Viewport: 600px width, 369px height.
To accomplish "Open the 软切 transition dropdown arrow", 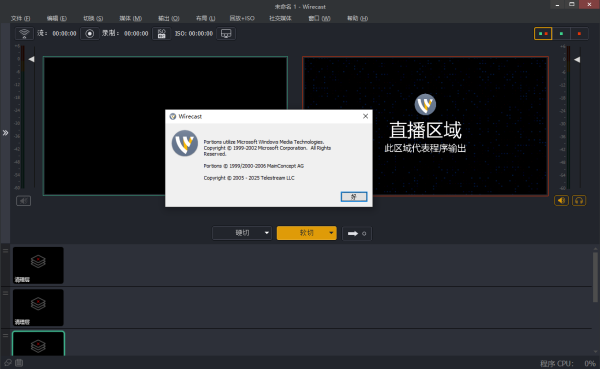I will pos(331,233).
